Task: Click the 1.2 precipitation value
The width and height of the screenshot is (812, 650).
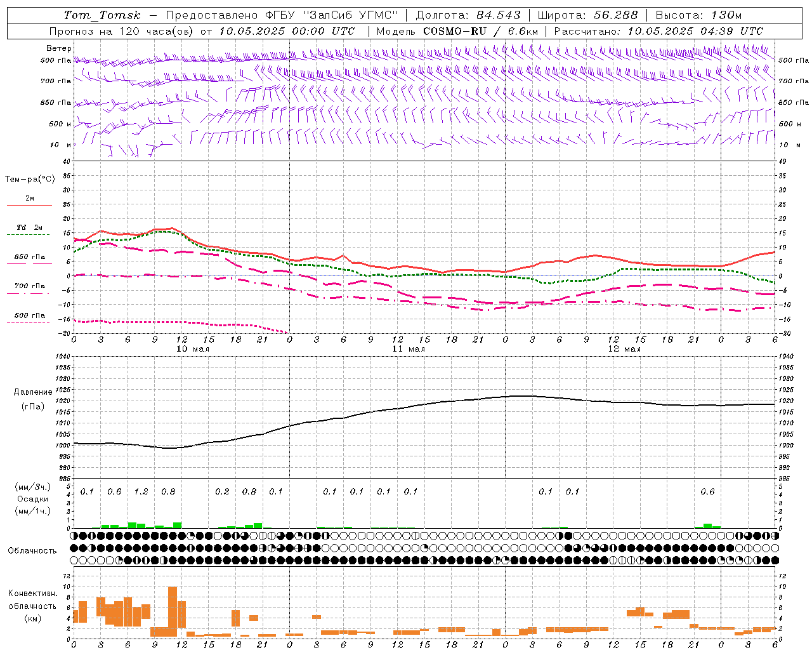Action: [141, 492]
